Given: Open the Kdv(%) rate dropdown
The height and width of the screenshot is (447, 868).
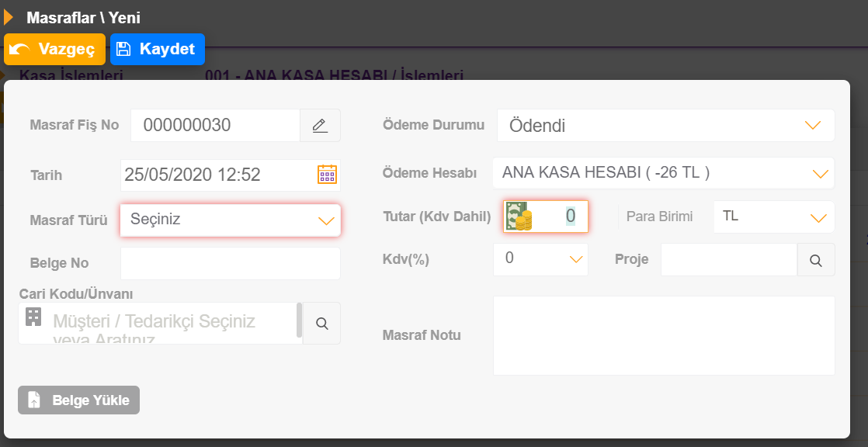Looking at the screenshot, I should [540, 259].
